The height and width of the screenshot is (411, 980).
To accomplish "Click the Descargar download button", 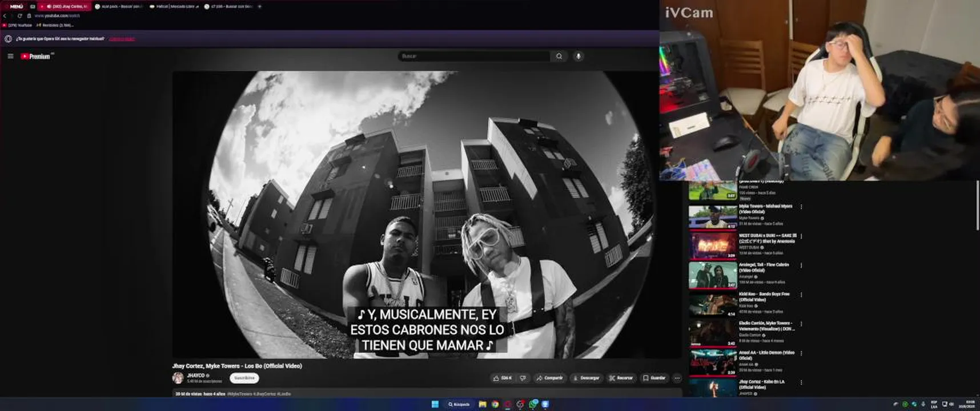I will (x=586, y=378).
